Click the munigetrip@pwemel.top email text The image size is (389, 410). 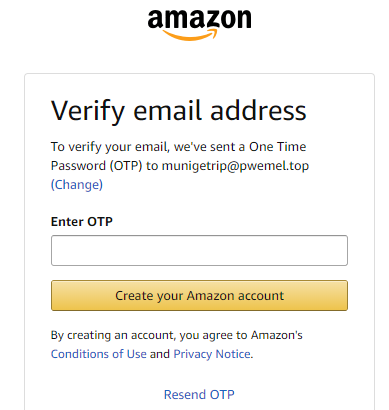pyautogui.click(x=235, y=166)
